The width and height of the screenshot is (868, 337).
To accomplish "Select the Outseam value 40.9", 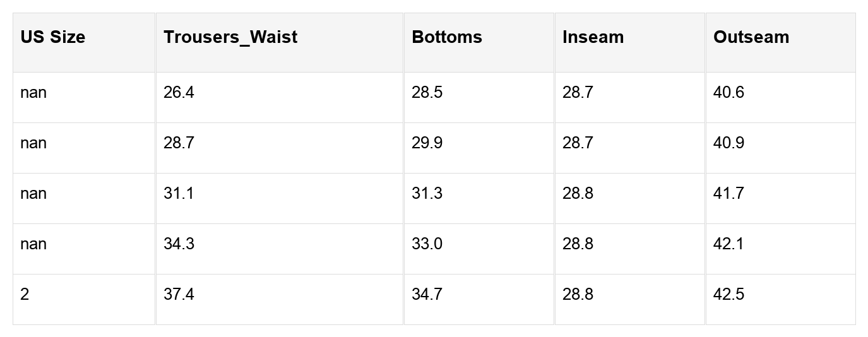I will [729, 143].
